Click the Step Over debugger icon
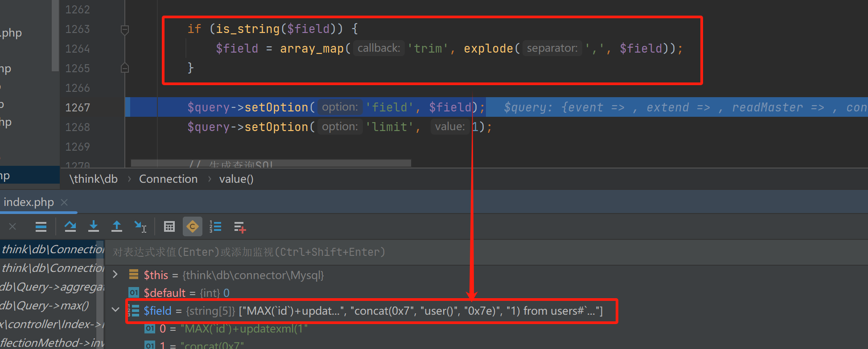The width and height of the screenshot is (868, 349). click(70, 226)
